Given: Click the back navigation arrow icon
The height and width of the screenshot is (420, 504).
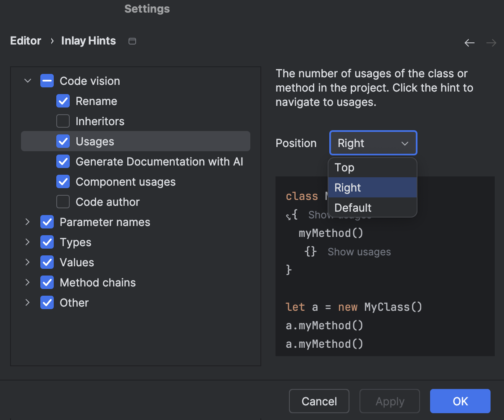Looking at the screenshot, I should [469, 43].
